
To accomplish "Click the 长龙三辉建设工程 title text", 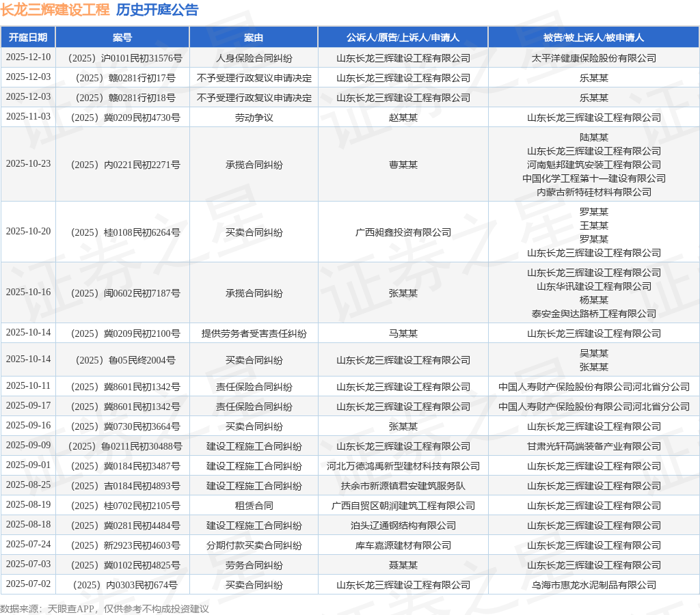I will click(55, 10).
